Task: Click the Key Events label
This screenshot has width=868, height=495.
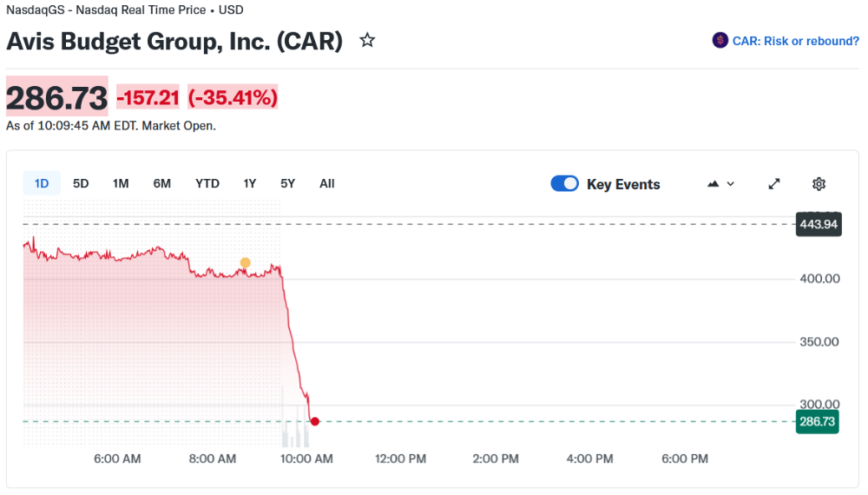Action: pyautogui.click(x=623, y=184)
